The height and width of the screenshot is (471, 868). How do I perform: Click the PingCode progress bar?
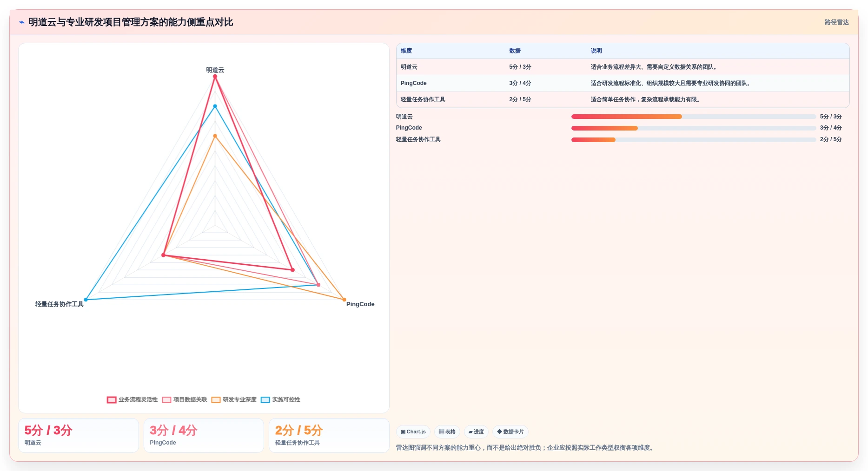(694, 128)
